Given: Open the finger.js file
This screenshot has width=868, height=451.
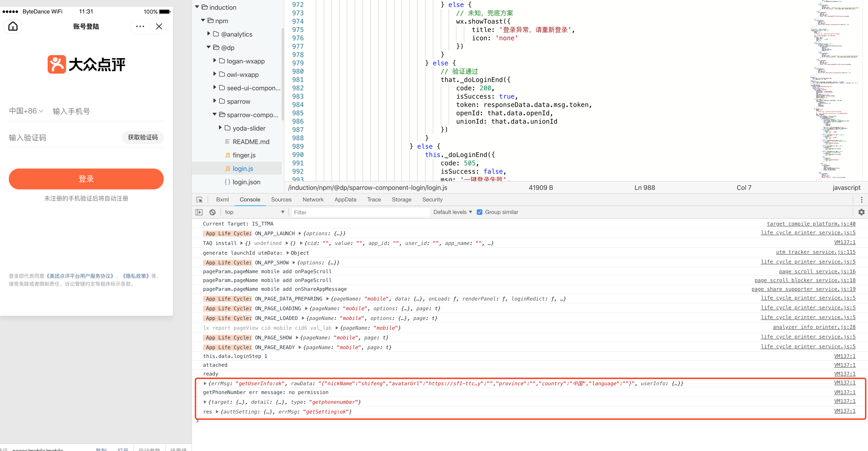Looking at the screenshot, I should 244,155.
